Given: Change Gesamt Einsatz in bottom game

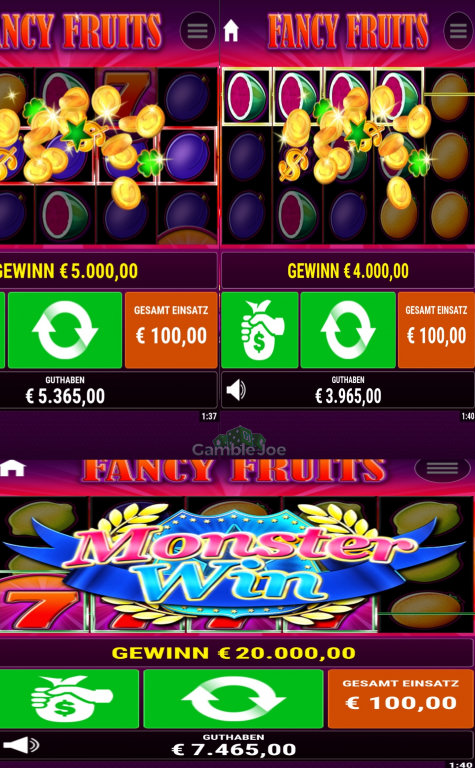Looking at the screenshot, I should 401,698.
